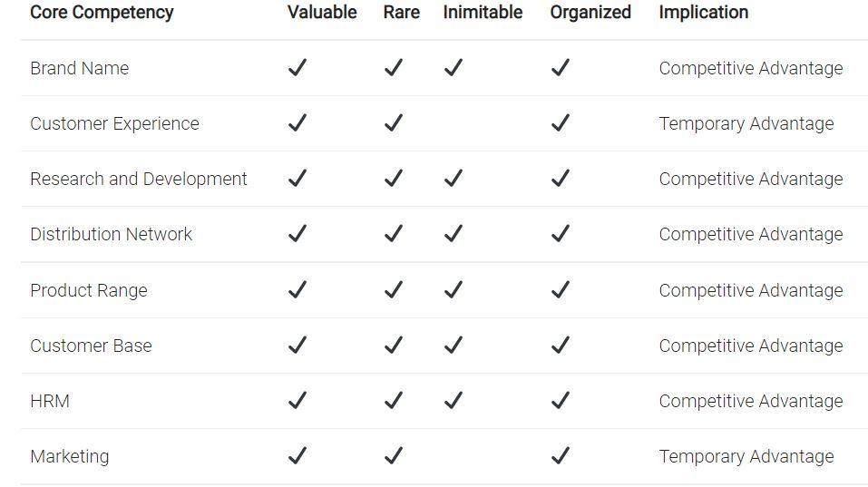Viewport: 868px width, 487px height.
Task: Click the Valuable checkmark for Brand Name
Action: point(297,68)
